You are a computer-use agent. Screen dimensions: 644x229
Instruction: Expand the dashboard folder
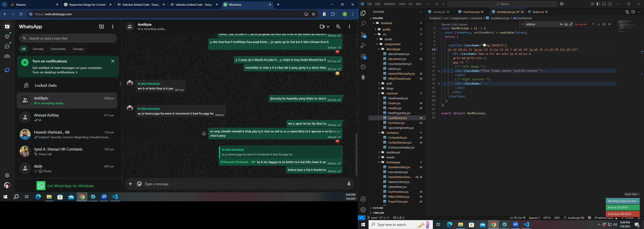[393, 152]
